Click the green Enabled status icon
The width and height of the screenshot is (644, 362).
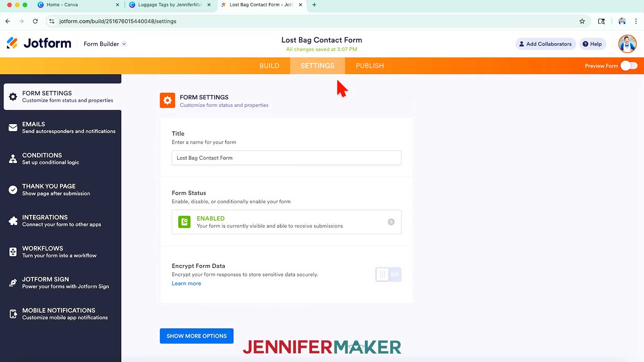coord(184,222)
